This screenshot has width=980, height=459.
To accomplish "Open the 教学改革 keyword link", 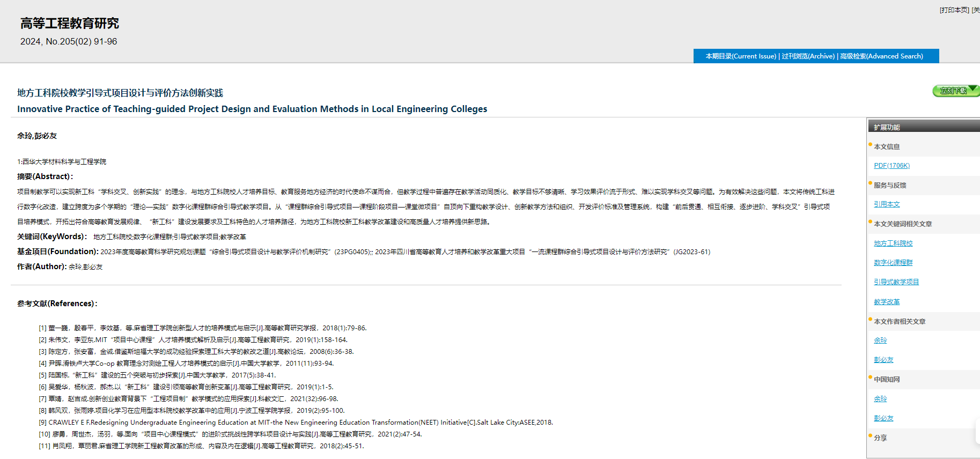I will (887, 302).
